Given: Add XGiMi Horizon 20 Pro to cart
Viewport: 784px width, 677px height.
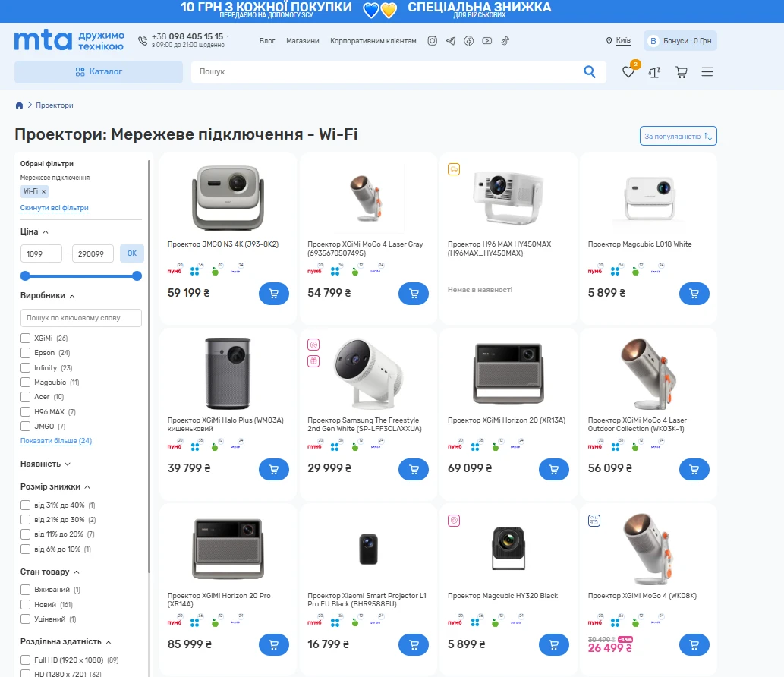Looking at the screenshot, I should (273, 645).
